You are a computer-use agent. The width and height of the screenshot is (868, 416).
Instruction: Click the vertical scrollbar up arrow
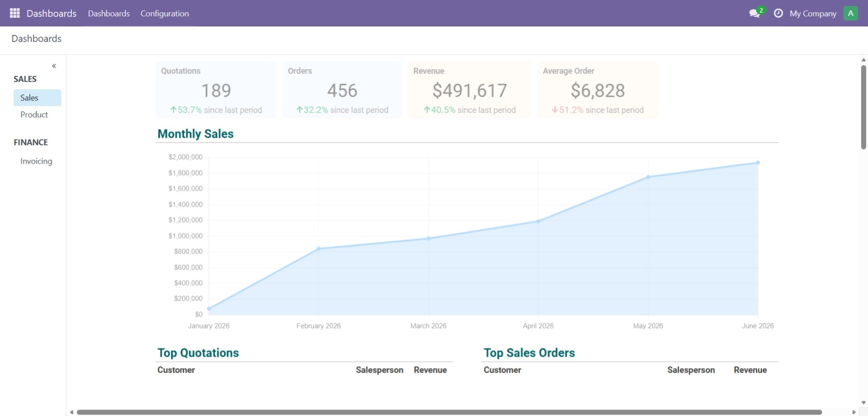tap(864, 60)
